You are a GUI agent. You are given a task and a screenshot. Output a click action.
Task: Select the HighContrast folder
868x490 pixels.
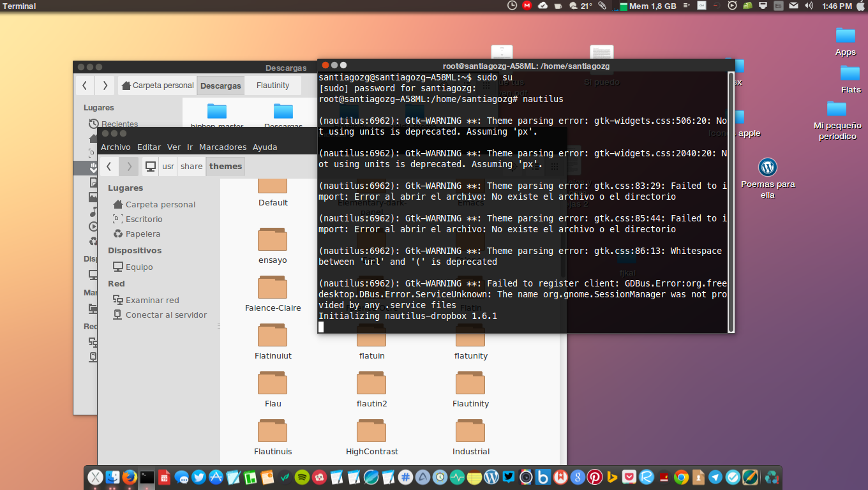point(371,437)
